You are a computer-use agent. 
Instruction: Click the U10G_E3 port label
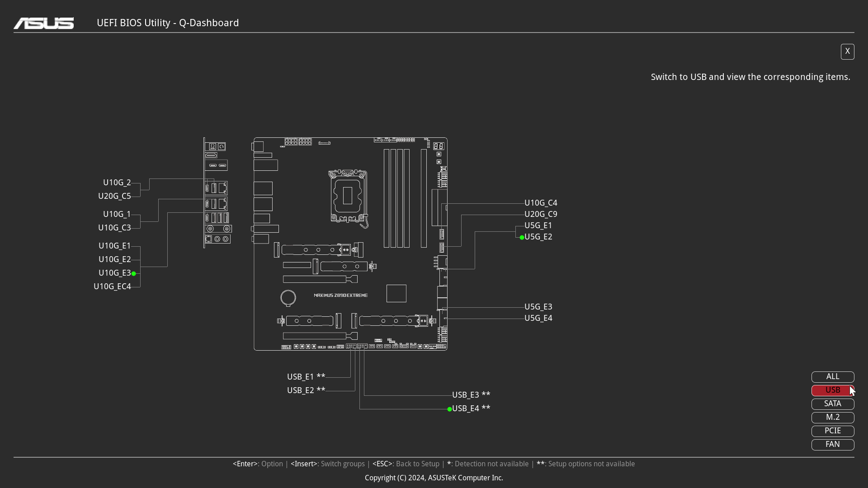(115, 273)
